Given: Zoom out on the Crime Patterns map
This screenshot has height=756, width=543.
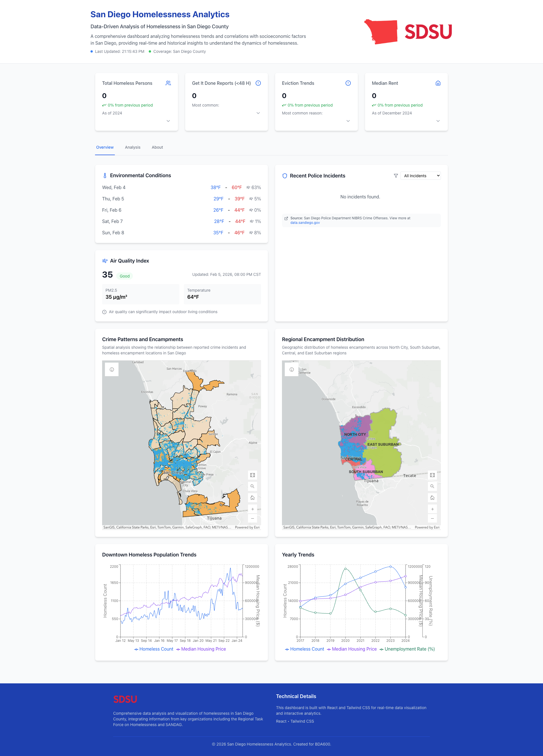Looking at the screenshot, I should coord(253,518).
